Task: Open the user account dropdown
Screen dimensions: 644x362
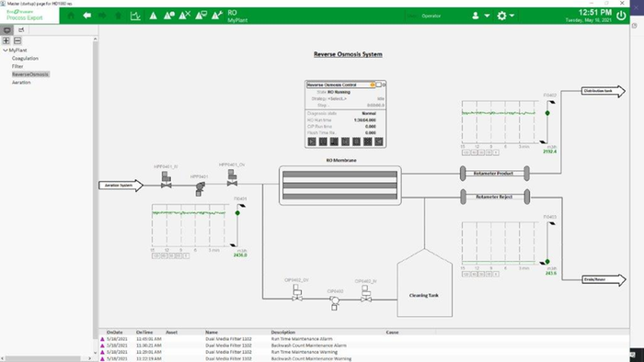Action: click(x=480, y=16)
